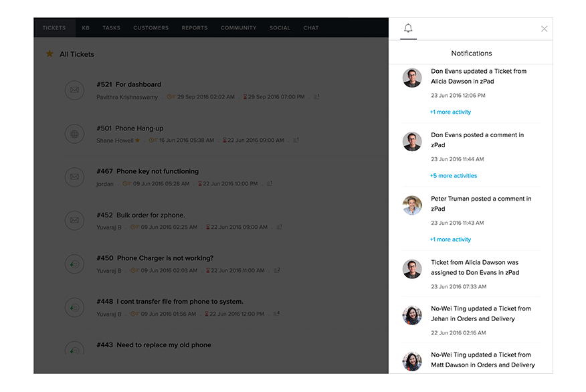This screenshot has height=392, width=586.
Task: Open No-Wei Ting notification about Matt Dawson ticket
Action: coord(483,360)
